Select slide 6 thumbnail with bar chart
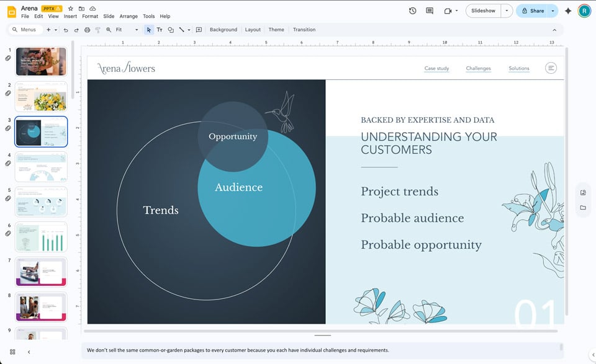Image resolution: width=596 pixels, height=364 pixels. click(41, 237)
